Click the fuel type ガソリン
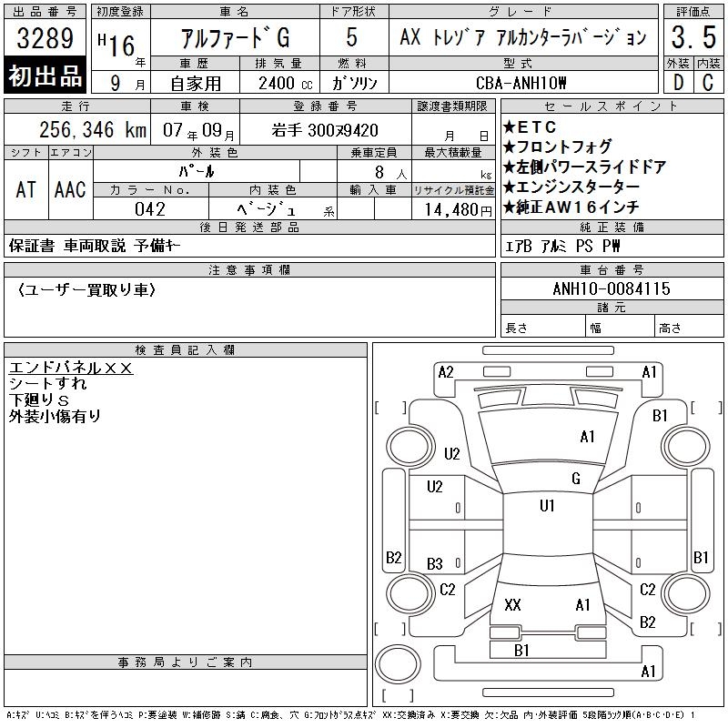Screen dimensions: 728x728 tap(354, 84)
